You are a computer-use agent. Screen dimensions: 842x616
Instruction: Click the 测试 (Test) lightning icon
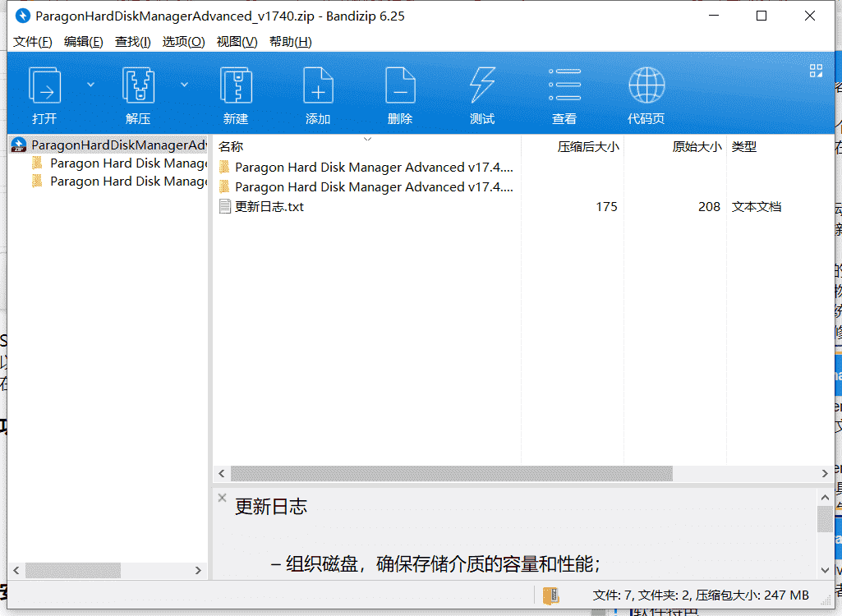pos(482,85)
